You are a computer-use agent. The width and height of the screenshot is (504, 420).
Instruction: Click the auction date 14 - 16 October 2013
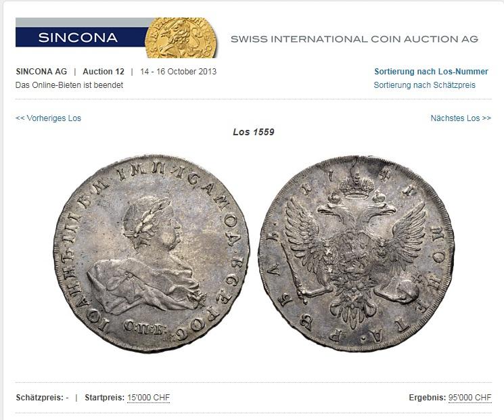[x=179, y=71]
